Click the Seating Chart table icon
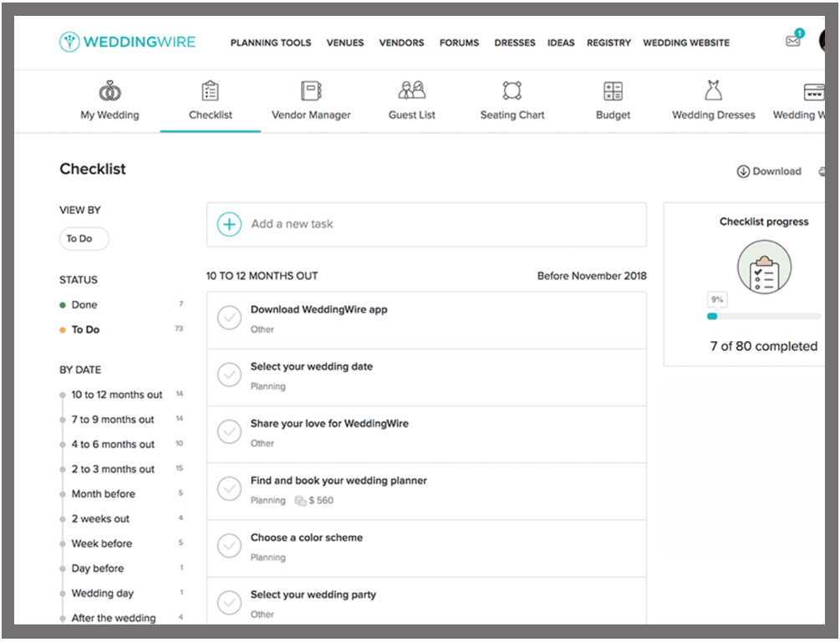The height and width of the screenshot is (642, 840). (x=512, y=90)
